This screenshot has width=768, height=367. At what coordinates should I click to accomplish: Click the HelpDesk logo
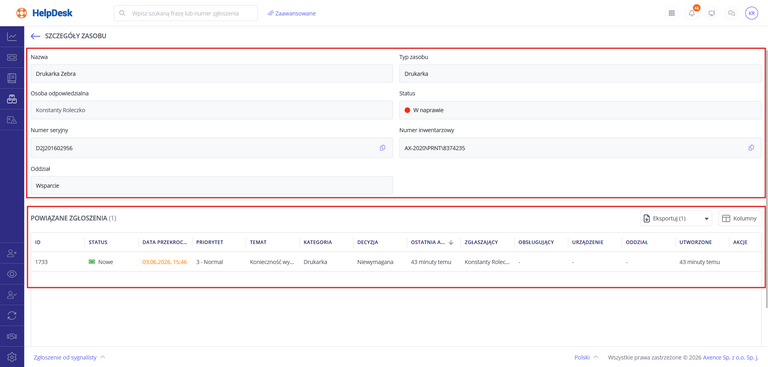[x=45, y=13]
